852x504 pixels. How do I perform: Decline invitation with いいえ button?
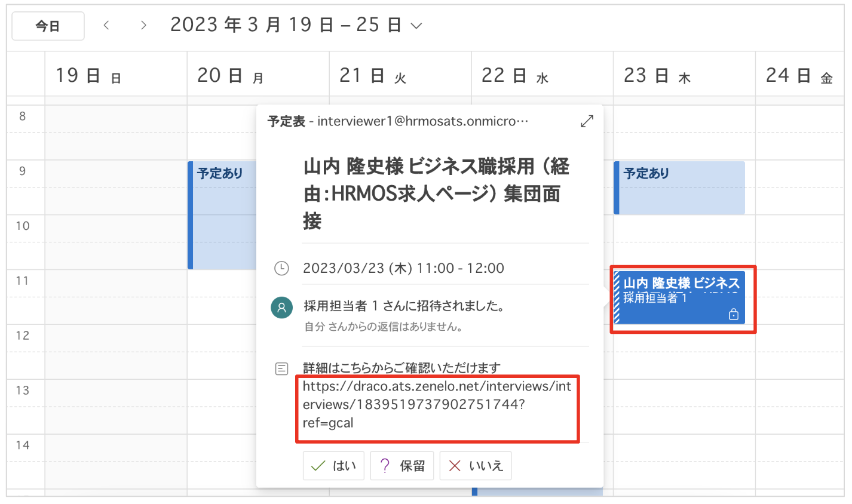pyautogui.click(x=476, y=466)
